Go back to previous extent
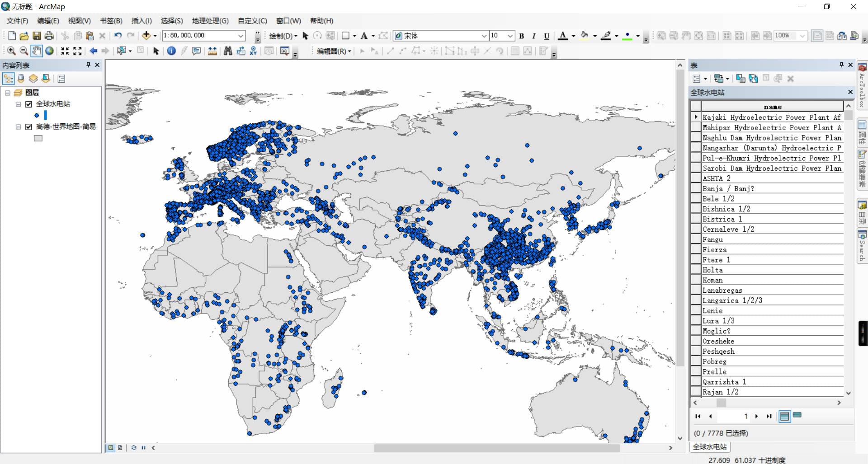The width and height of the screenshot is (868, 464). coord(94,51)
